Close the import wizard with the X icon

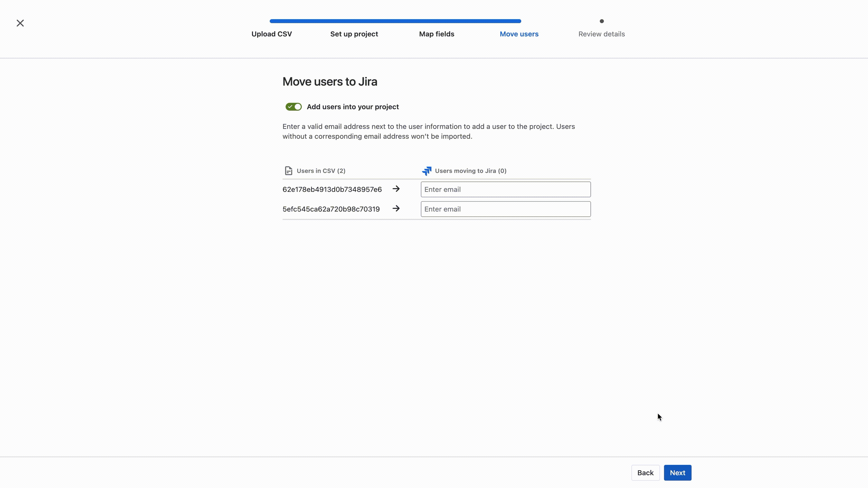pos(20,23)
